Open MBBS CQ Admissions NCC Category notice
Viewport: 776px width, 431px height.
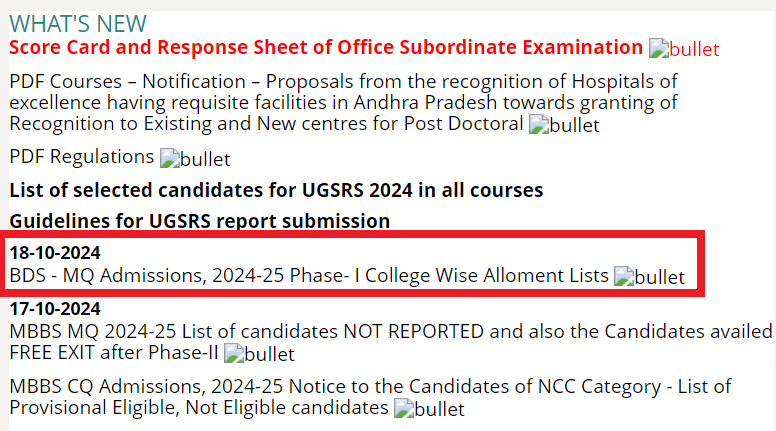click(x=370, y=397)
